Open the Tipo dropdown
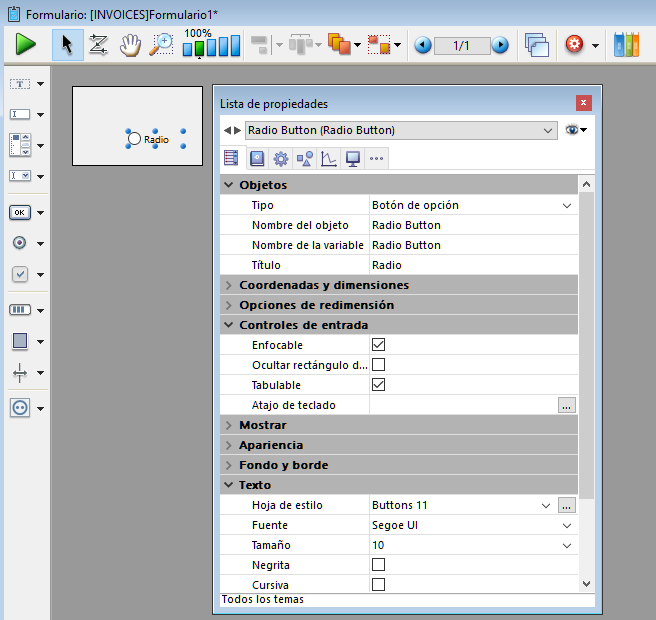Screen dimensions: 656x620 (x=567, y=205)
